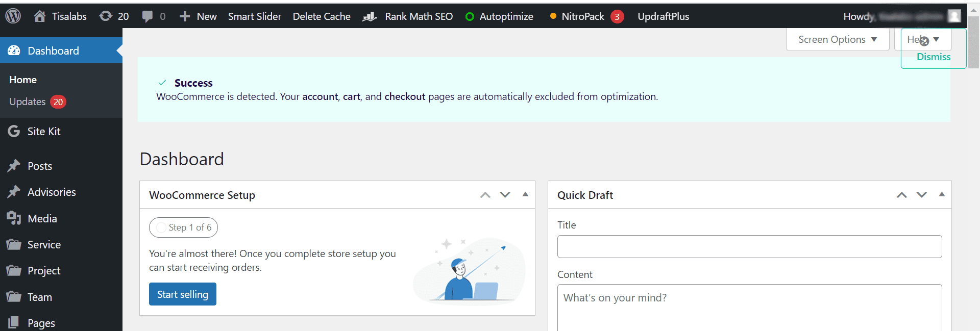Open the Pages icon in sidebar

click(14, 322)
